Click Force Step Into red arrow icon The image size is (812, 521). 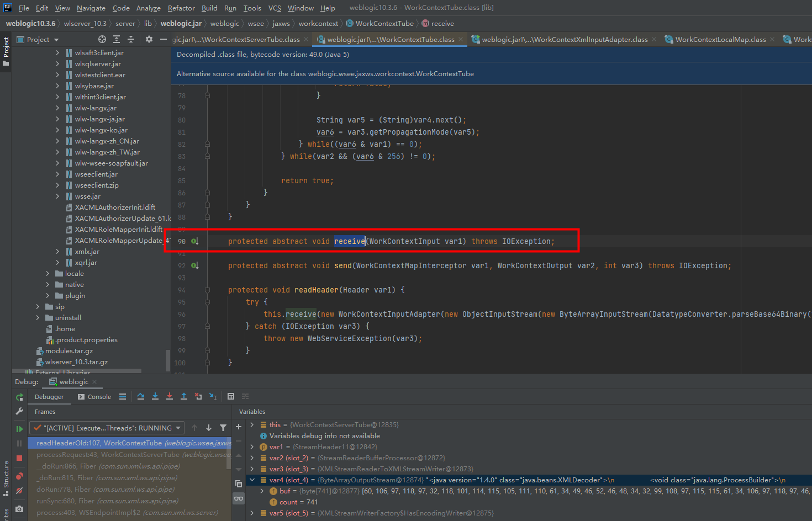(x=170, y=397)
